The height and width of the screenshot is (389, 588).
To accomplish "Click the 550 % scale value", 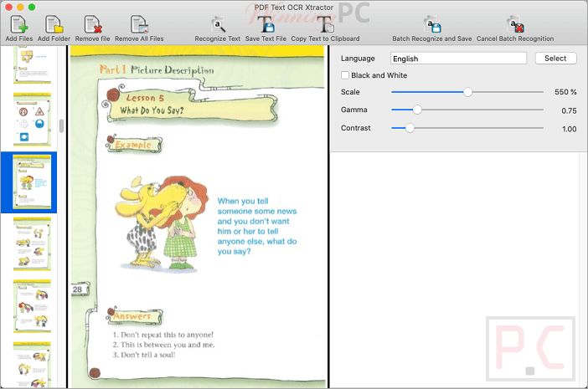I will click(x=565, y=92).
